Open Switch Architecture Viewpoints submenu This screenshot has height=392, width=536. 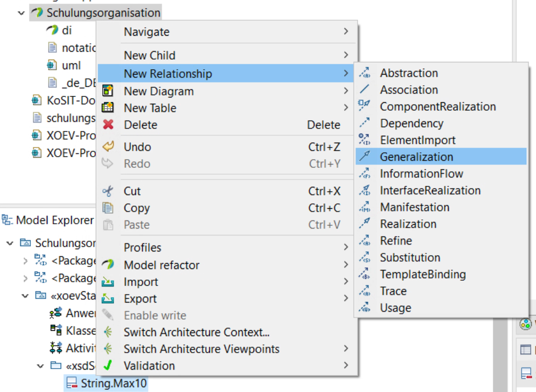coord(226,349)
